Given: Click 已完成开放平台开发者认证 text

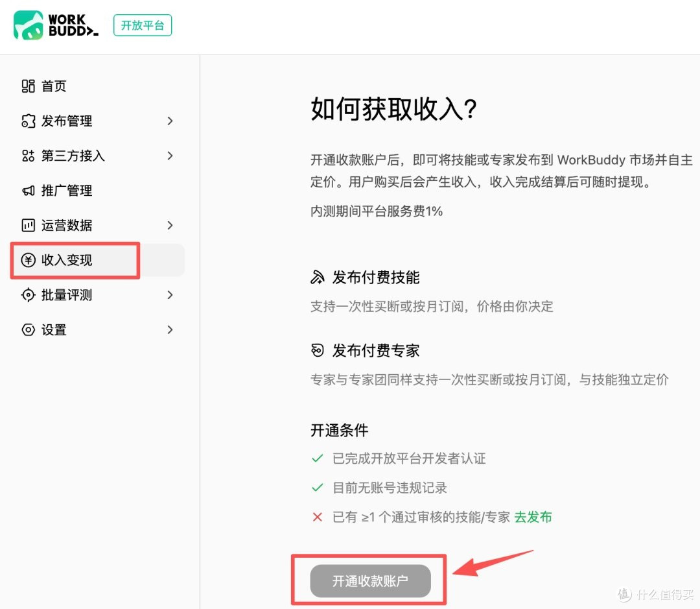Looking at the screenshot, I should pos(409,459).
